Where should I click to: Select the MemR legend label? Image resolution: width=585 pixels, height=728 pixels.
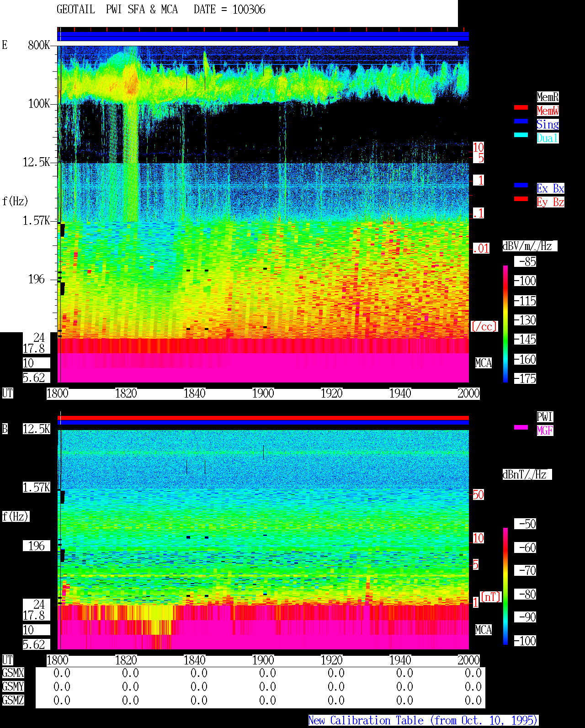[x=548, y=97]
